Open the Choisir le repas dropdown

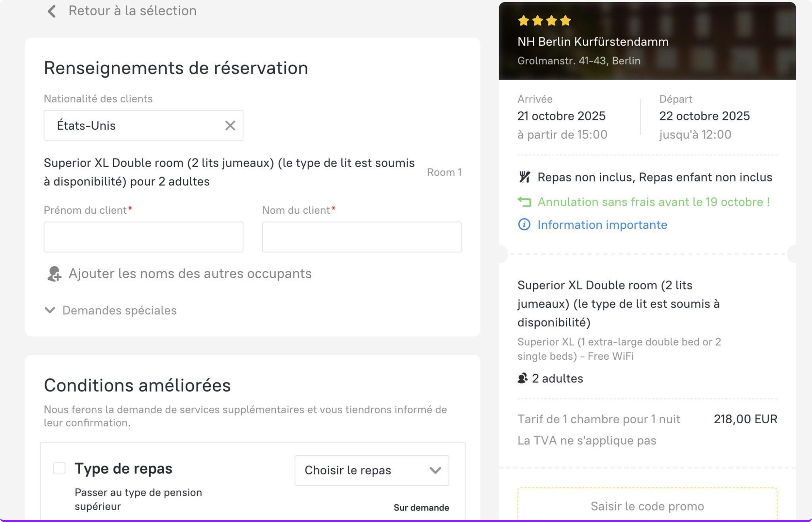point(372,470)
